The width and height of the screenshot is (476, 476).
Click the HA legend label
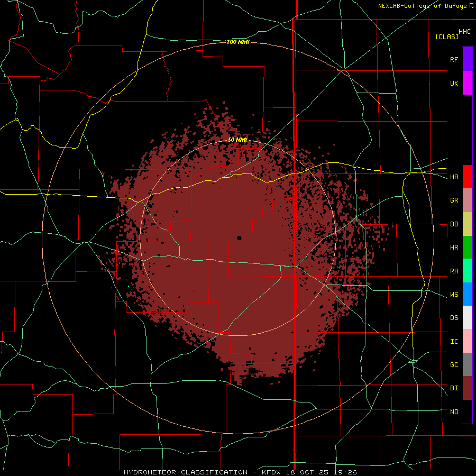[454, 177]
